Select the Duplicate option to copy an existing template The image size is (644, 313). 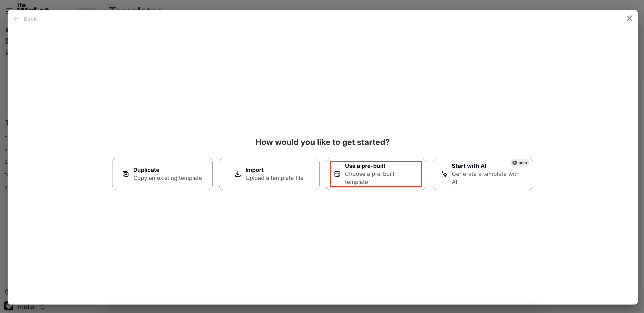162,174
